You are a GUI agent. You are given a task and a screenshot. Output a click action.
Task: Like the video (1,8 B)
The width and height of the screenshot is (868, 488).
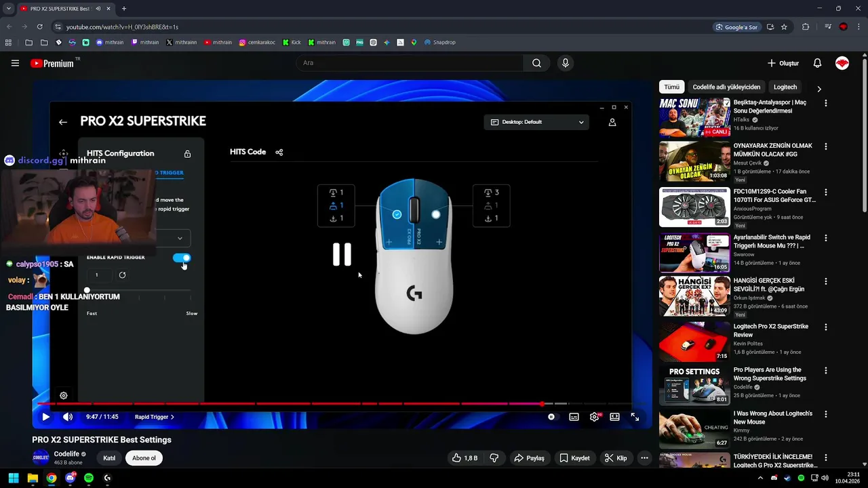pos(465,458)
